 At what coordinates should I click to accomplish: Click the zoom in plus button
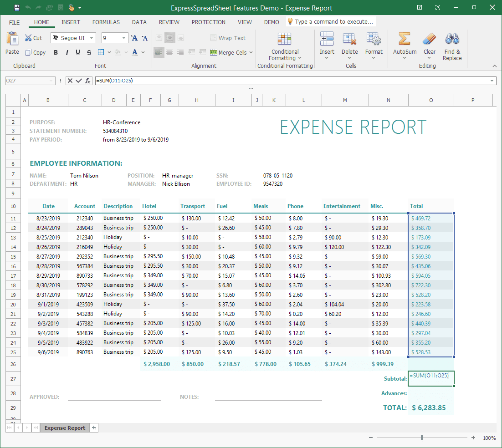(x=473, y=438)
